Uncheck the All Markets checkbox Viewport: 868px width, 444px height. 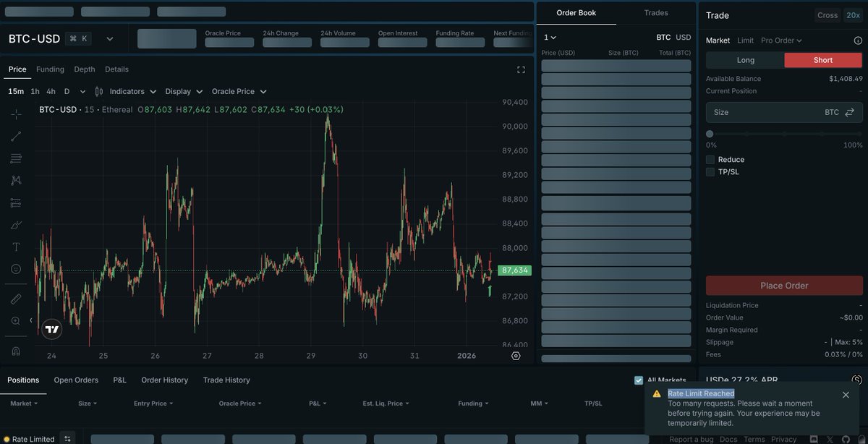click(639, 380)
